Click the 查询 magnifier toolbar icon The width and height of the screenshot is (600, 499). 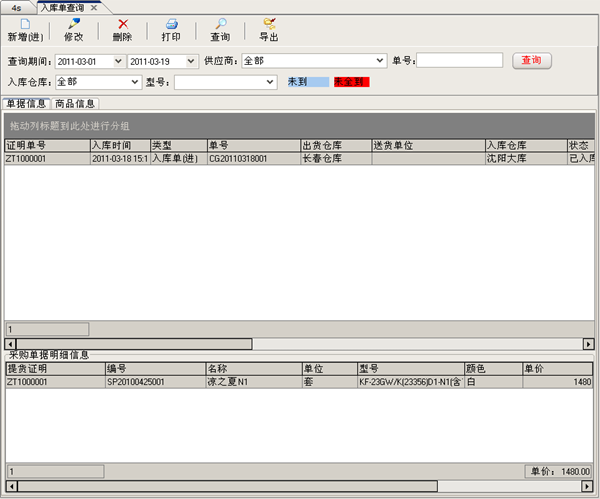(x=220, y=24)
